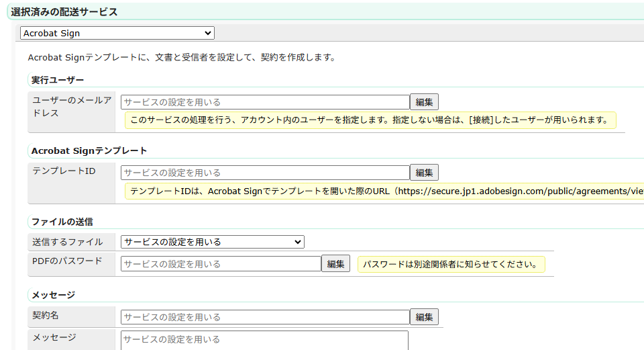Click the パスワードは別途関係者に知らせてください hint

[x=451, y=265]
